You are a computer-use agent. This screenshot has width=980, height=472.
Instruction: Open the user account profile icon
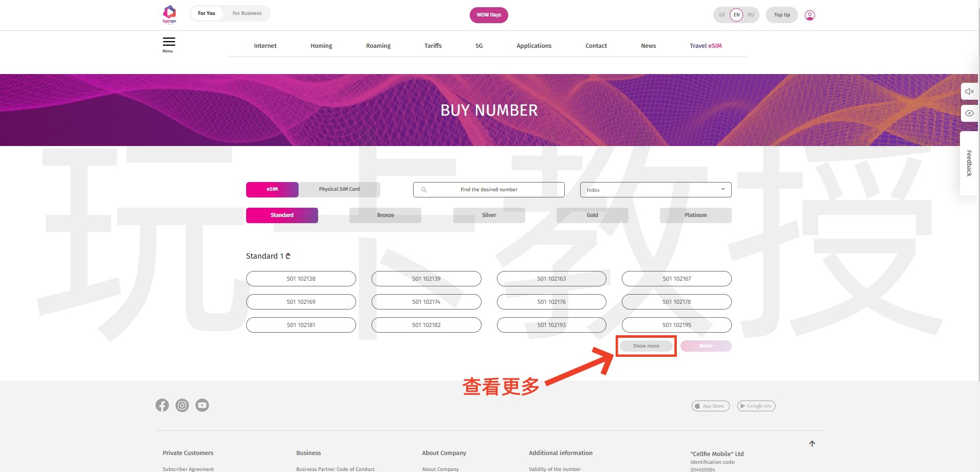coord(809,15)
